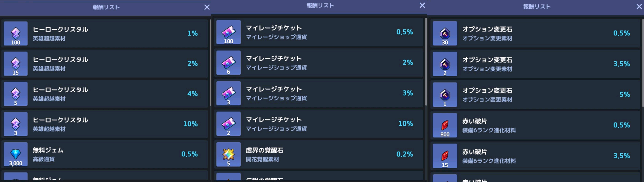Screen dimensions: 644x182
Task: Click the ヒーロークリスタル icon with quantity 15
Action: coord(16,64)
